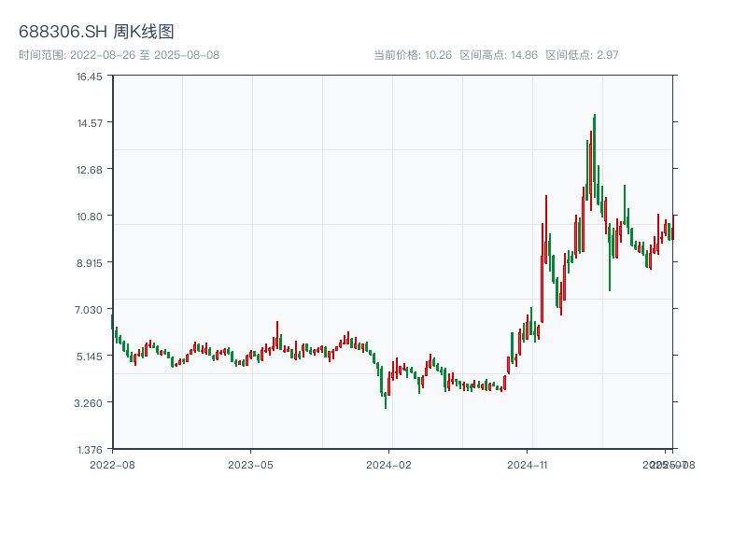Screen dimensions: 747x560
Task: Click the 当前价格: 10.26 label
Action: [413, 55]
